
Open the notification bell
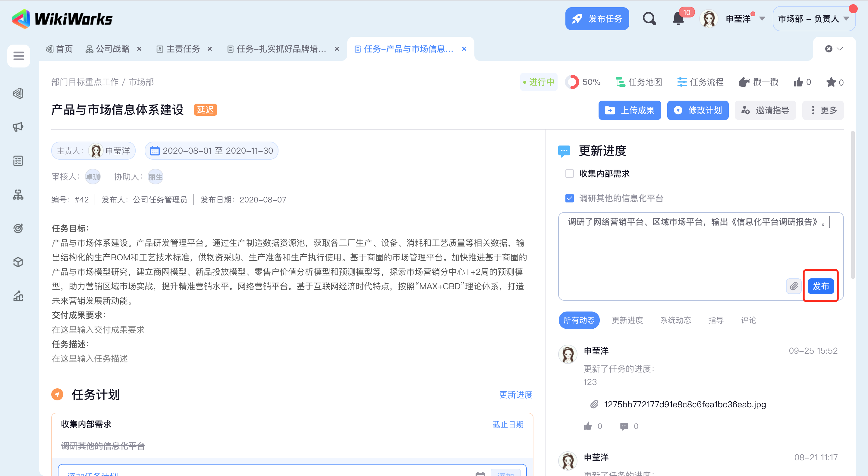coord(678,19)
